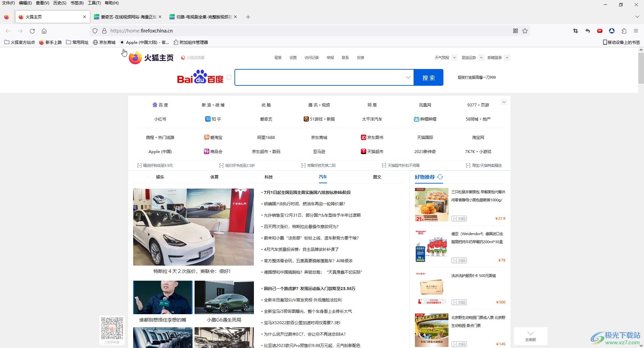Go to the browser home page
Image resolution: width=644 pixels, height=348 pixels.
pyautogui.click(x=44, y=31)
